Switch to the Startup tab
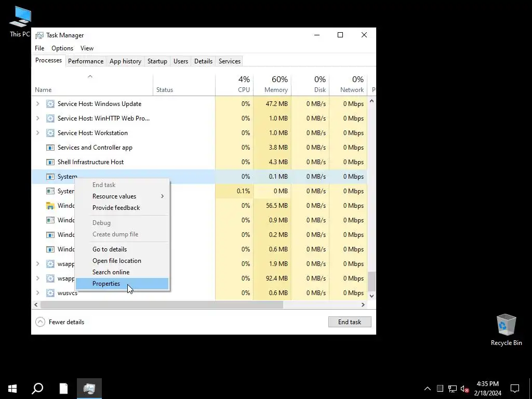This screenshot has height=399, width=532. (x=157, y=61)
